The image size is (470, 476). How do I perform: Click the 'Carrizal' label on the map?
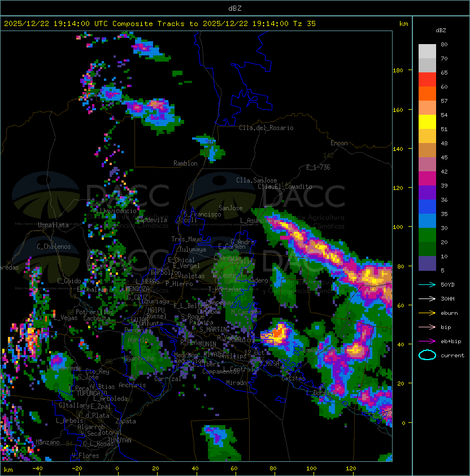pos(168,379)
